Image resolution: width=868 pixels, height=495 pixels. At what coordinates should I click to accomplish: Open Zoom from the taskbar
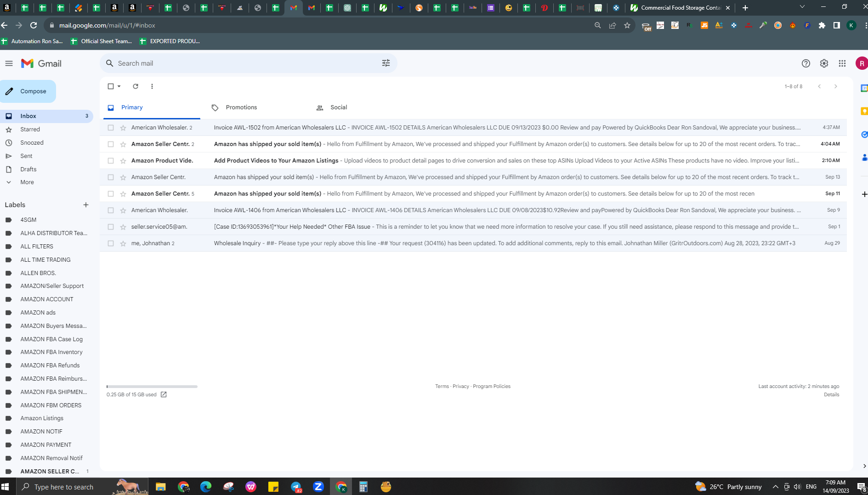(318, 487)
